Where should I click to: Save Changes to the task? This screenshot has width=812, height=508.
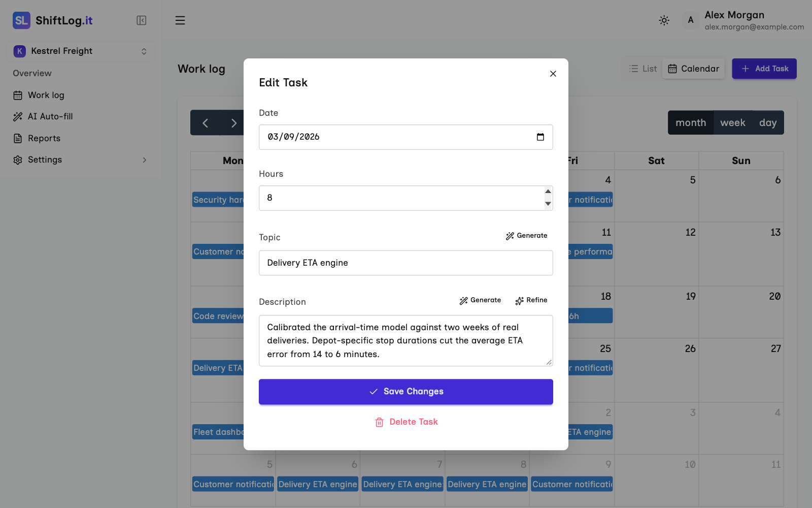pos(406,392)
